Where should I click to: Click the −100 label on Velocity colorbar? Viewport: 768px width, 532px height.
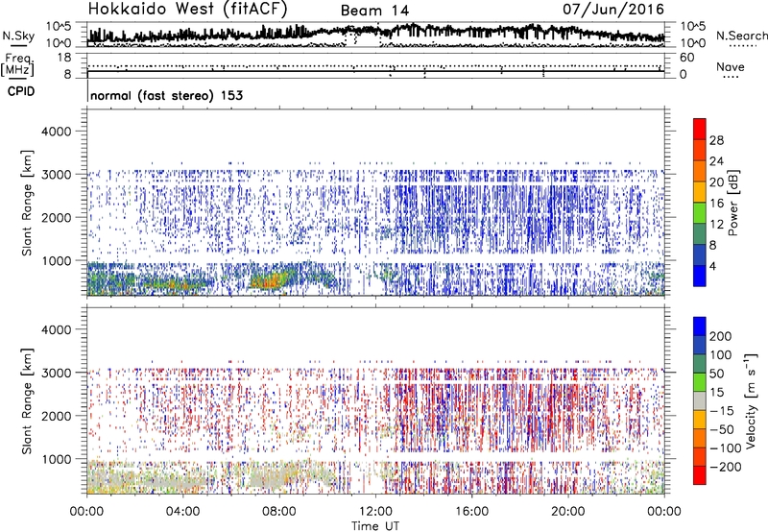[725, 448]
